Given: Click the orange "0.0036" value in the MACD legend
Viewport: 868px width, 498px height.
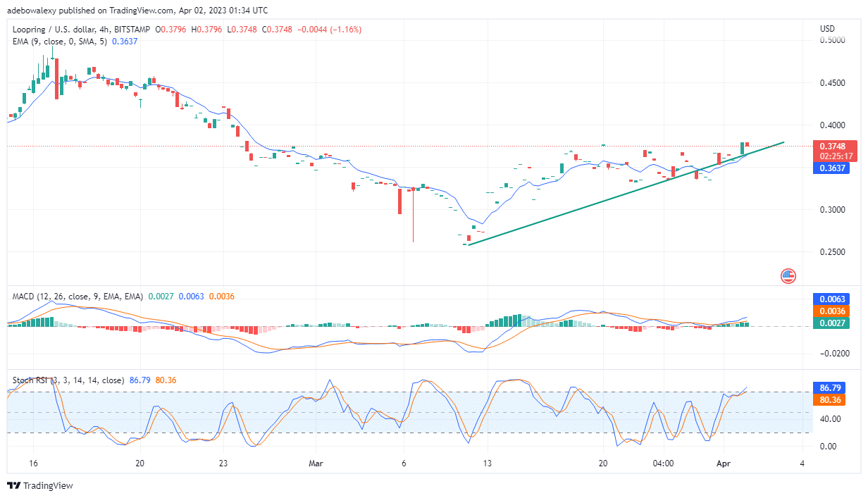Looking at the screenshot, I should click(221, 297).
